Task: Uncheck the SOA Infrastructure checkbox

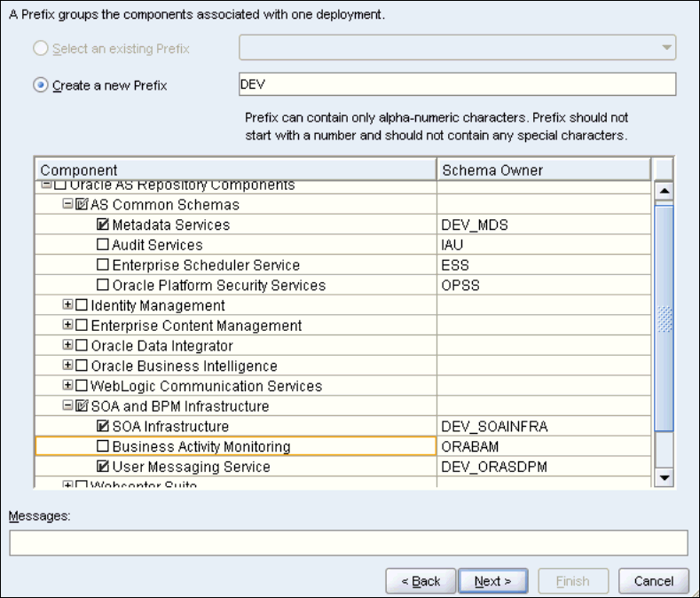Action: (103, 427)
